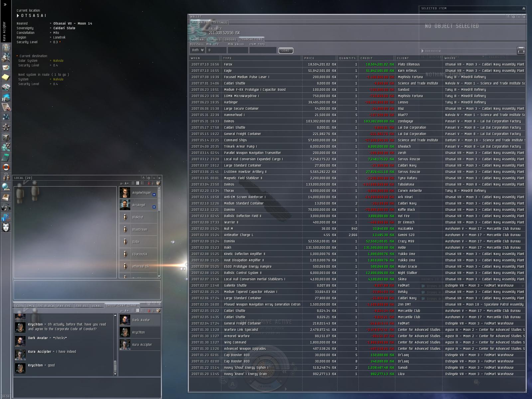Open the Journal book icon

click(6, 197)
